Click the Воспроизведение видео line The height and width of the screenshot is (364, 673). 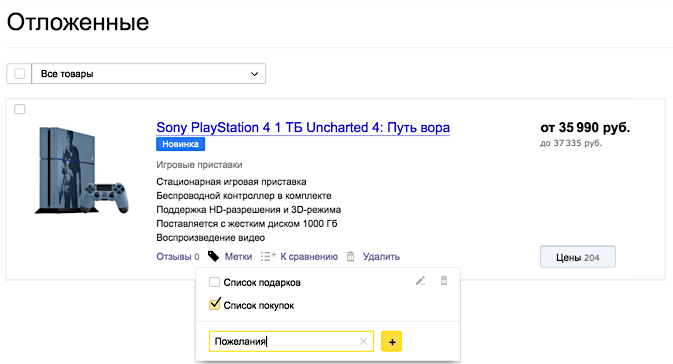[x=210, y=238]
